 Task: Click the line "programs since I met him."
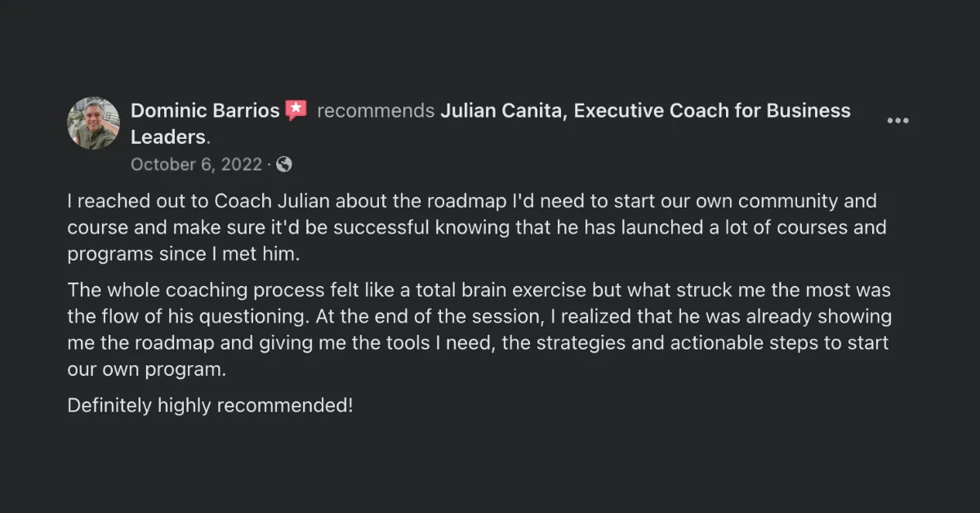(184, 254)
